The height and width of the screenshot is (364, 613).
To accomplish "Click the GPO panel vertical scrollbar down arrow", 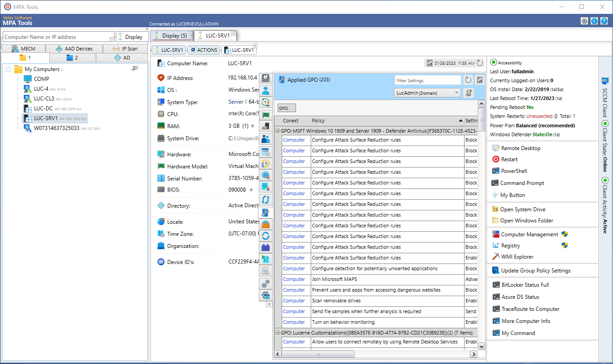I will click(481, 346).
